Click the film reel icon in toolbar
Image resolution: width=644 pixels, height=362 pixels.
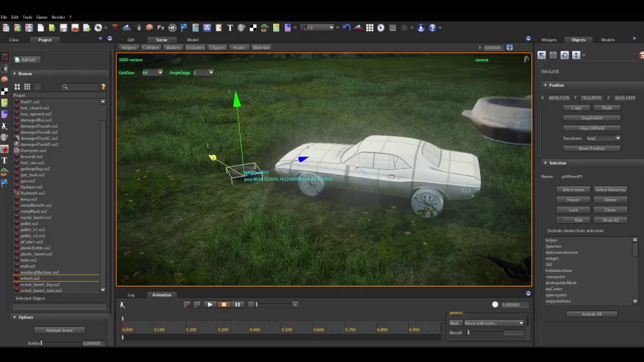(172, 28)
